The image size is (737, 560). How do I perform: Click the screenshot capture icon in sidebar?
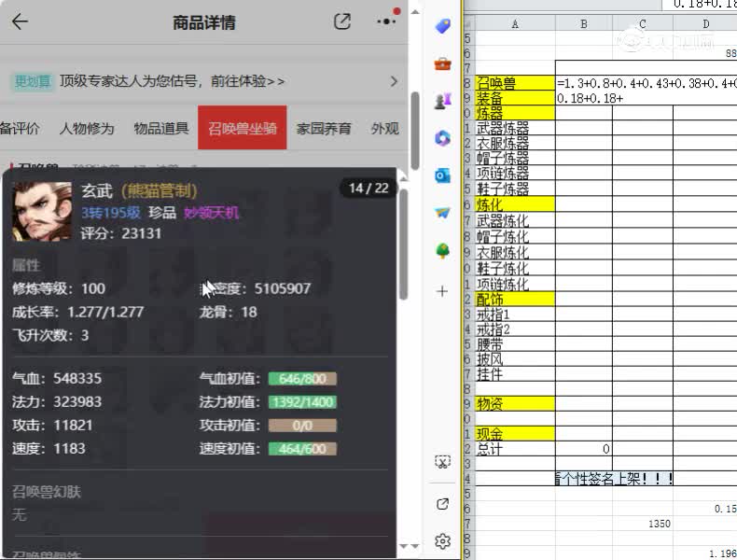pyautogui.click(x=442, y=462)
